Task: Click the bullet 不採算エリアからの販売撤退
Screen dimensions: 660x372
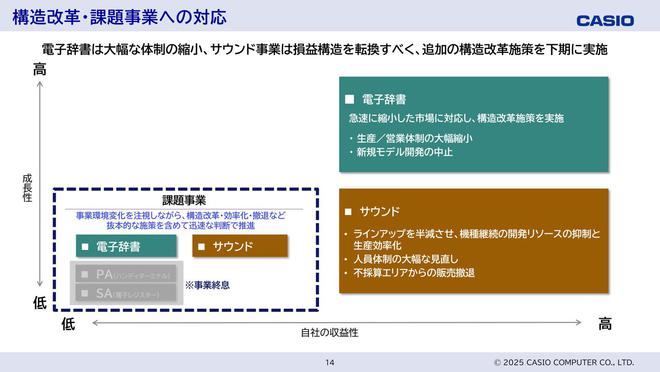Action: (x=414, y=273)
